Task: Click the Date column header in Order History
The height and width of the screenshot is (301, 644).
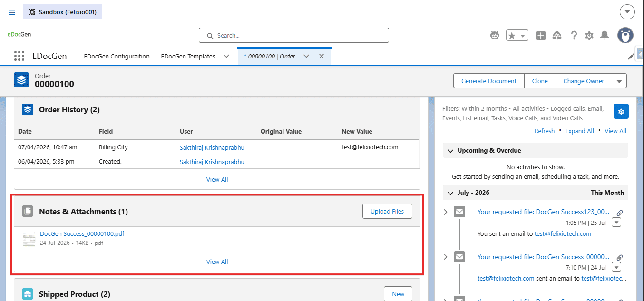Action: click(x=25, y=131)
